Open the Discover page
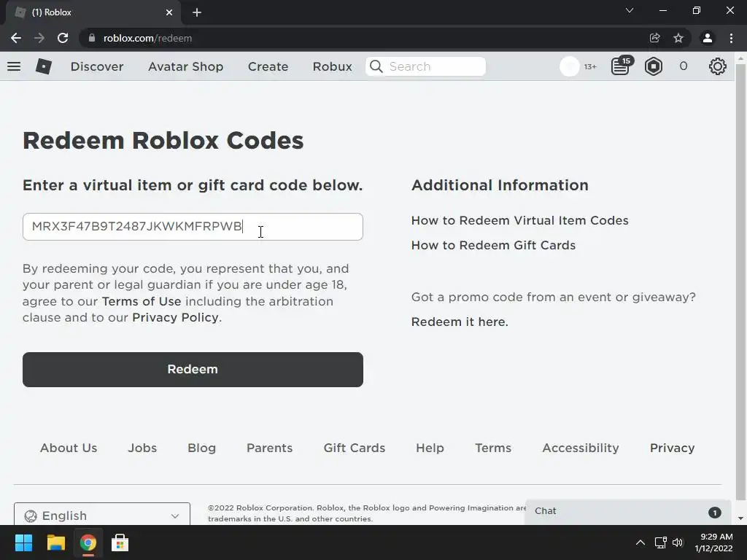 click(97, 66)
